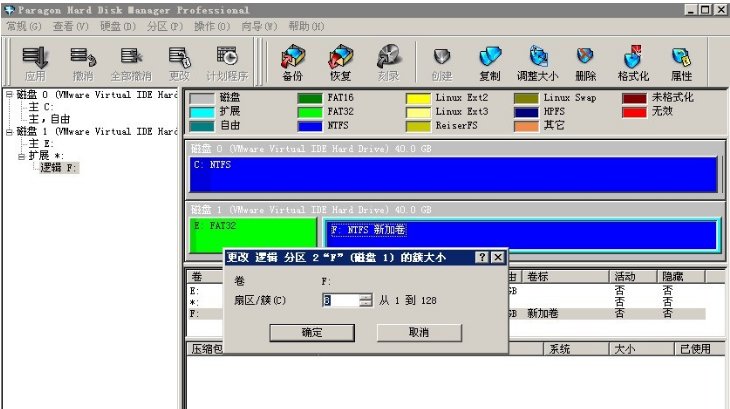Click the 已使用 column header
This screenshot has height=409, width=730.
(x=700, y=349)
